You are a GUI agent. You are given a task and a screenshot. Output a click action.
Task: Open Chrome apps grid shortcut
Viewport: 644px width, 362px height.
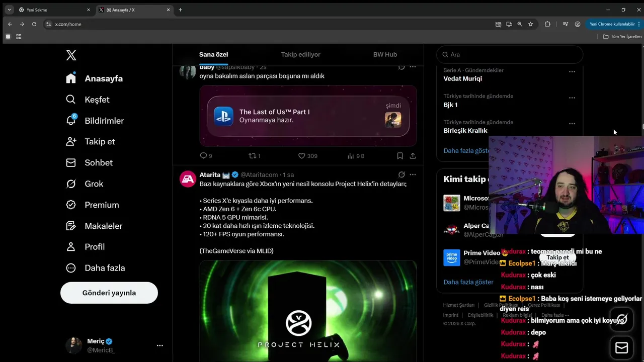[x=19, y=37]
